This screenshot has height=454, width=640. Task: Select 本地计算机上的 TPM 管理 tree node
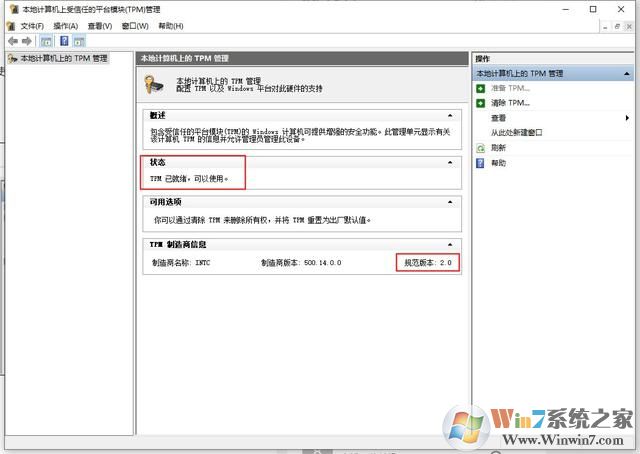(64, 58)
